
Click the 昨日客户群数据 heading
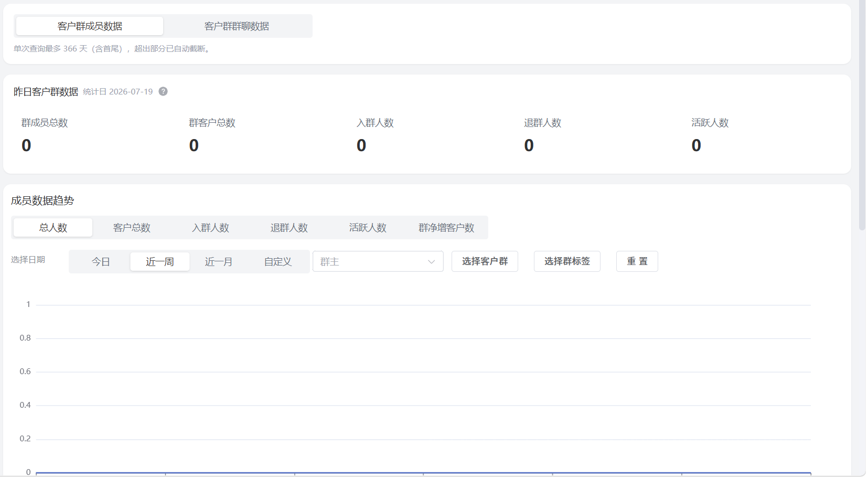46,92
